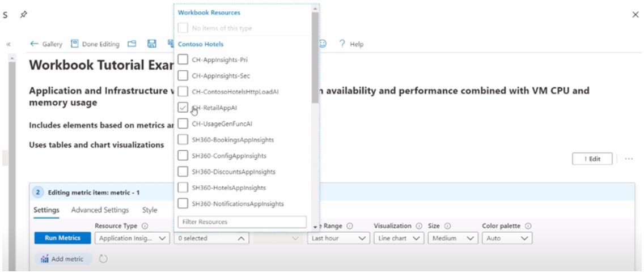Viewport: 644px width, 273px height.
Task: Click the refresh circular arrow icon
Action: click(x=104, y=259)
